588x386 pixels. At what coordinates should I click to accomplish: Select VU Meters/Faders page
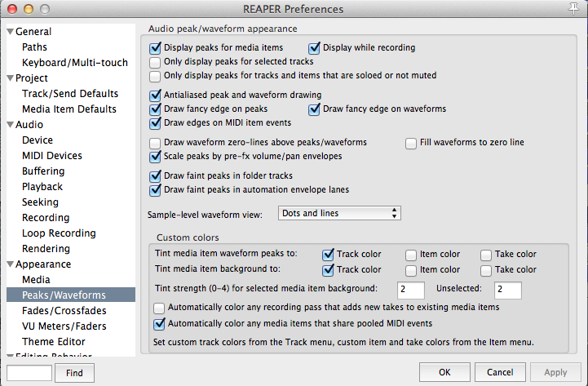click(64, 326)
